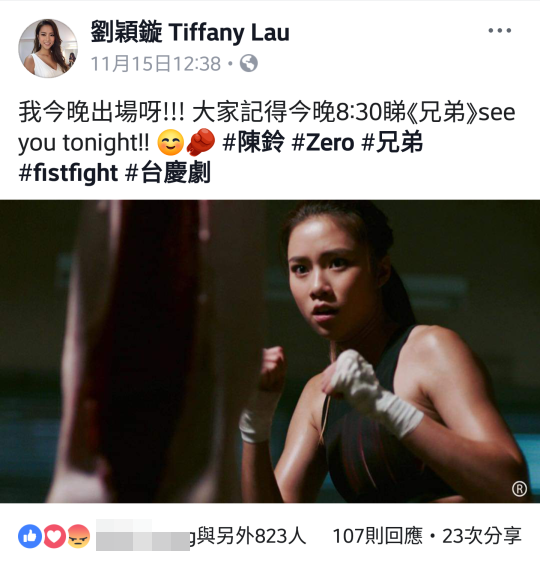Click the red heart Love reaction icon
The height and width of the screenshot is (563, 540).
click(x=54, y=536)
